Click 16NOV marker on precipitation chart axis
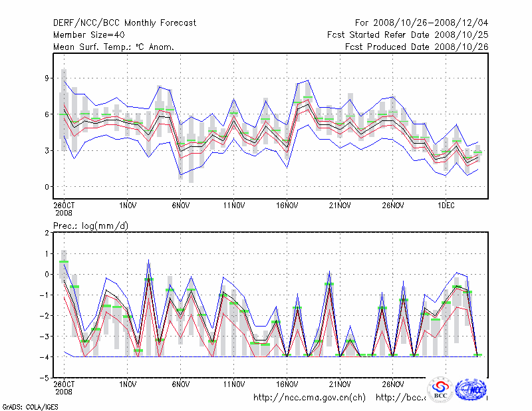 (287, 384)
